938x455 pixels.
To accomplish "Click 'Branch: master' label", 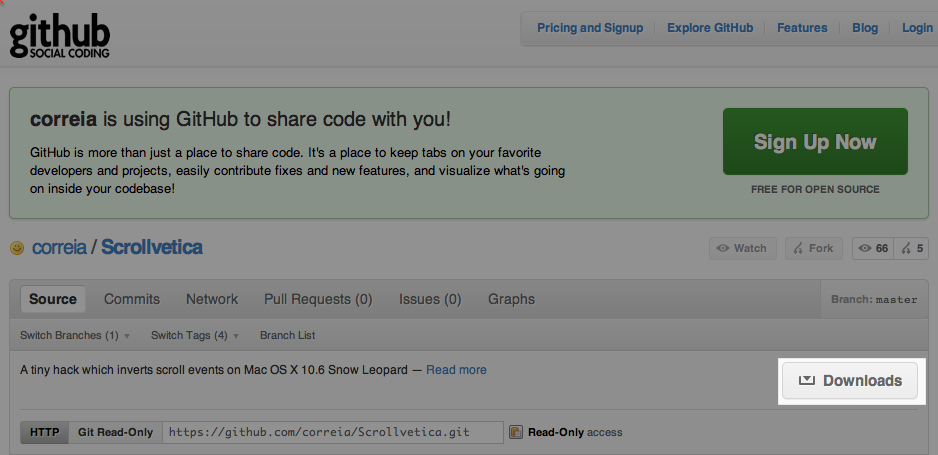I will (x=874, y=300).
